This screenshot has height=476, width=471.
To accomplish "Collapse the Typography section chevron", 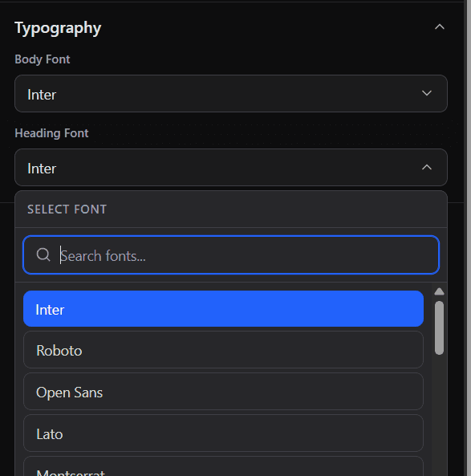I will point(439,27).
